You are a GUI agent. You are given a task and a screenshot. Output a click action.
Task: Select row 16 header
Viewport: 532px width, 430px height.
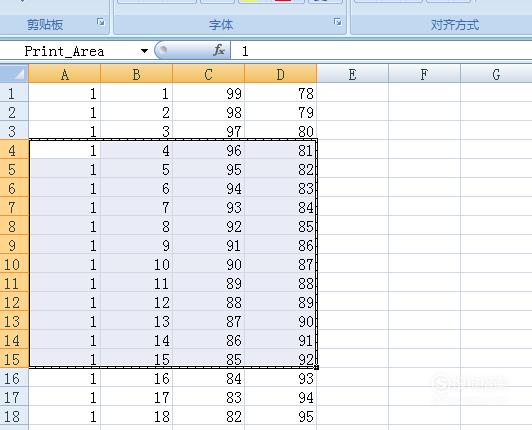14,378
